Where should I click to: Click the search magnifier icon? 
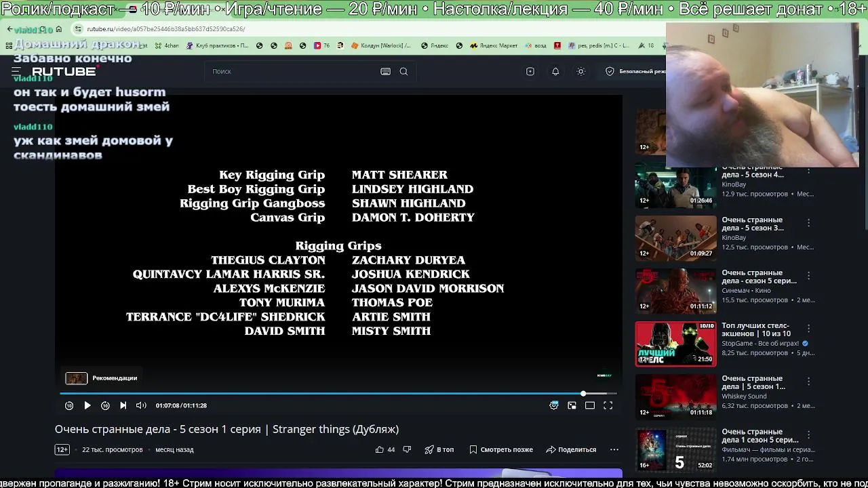point(403,71)
